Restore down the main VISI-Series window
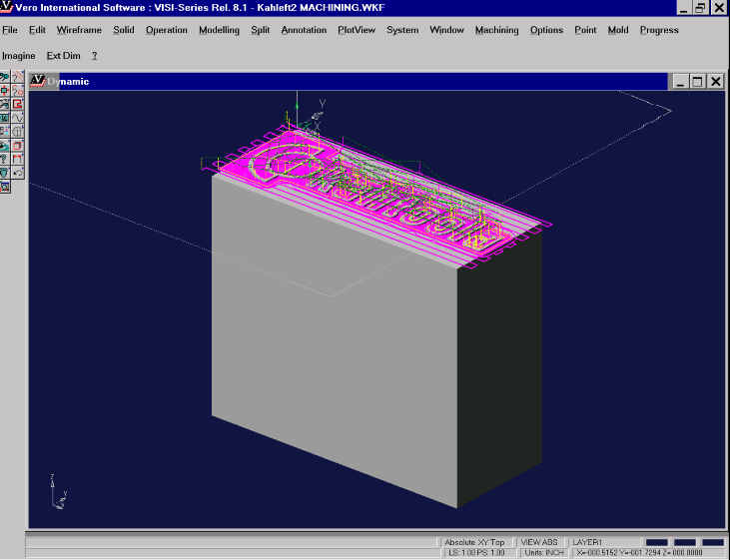The height and width of the screenshot is (560, 730). (x=700, y=7)
